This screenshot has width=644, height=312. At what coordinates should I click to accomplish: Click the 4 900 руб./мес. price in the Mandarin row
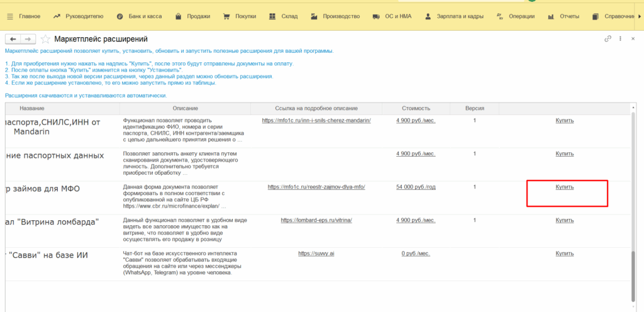[416, 120]
